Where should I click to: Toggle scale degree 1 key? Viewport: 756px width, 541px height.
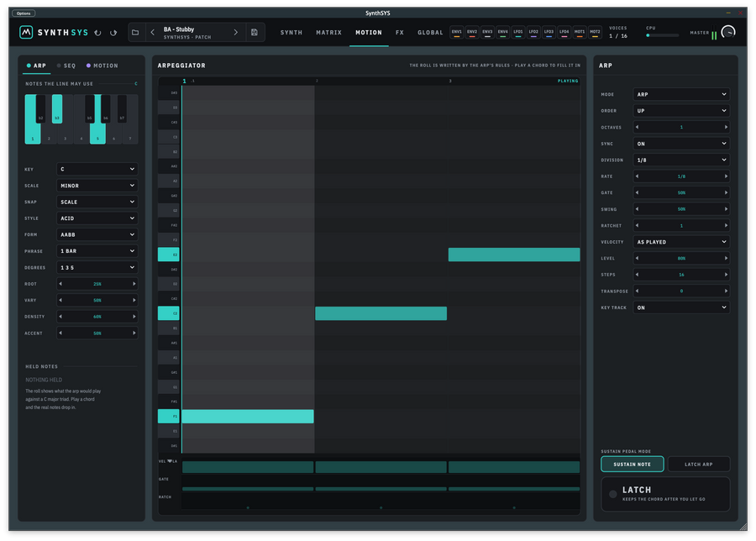(x=32, y=134)
